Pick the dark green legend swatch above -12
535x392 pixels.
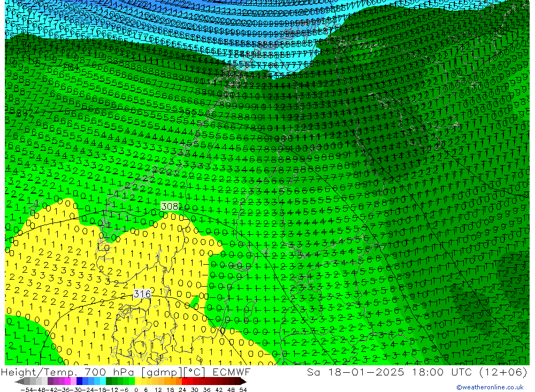[109, 381]
